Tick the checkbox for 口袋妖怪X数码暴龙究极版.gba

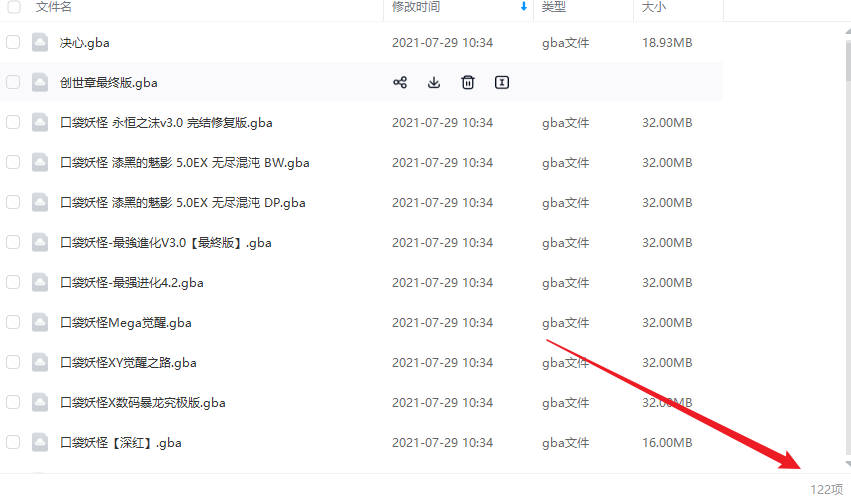(x=13, y=403)
